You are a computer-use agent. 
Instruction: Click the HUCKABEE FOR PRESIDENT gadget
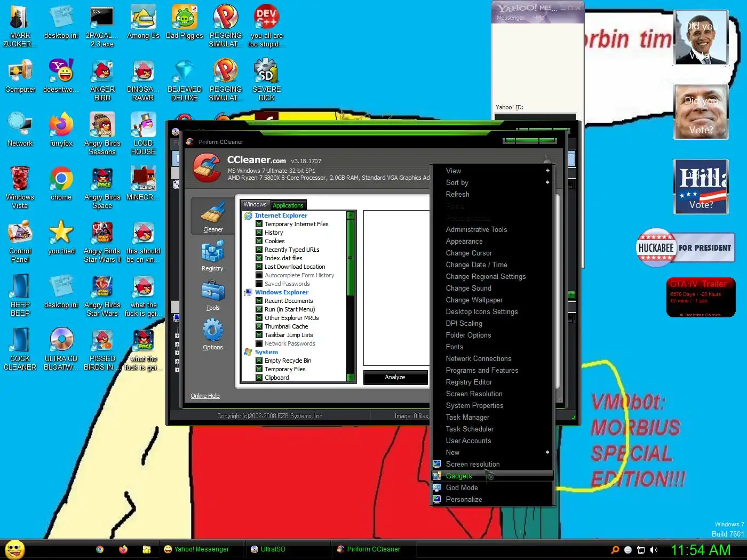pos(686,248)
